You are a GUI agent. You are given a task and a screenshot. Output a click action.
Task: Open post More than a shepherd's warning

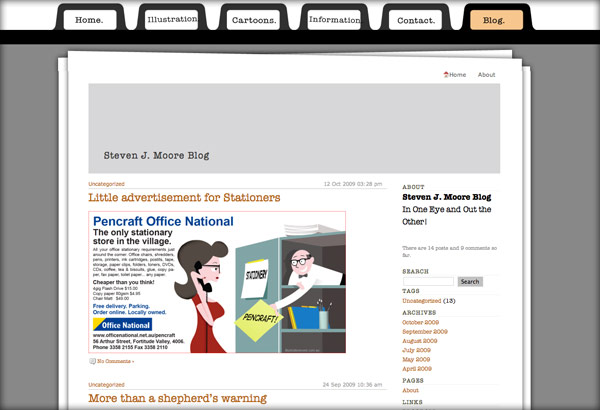pyautogui.click(x=178, y=399)
